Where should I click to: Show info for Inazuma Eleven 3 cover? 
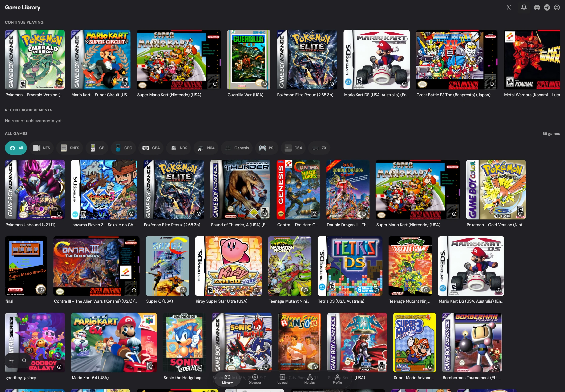tap(131, 214)
